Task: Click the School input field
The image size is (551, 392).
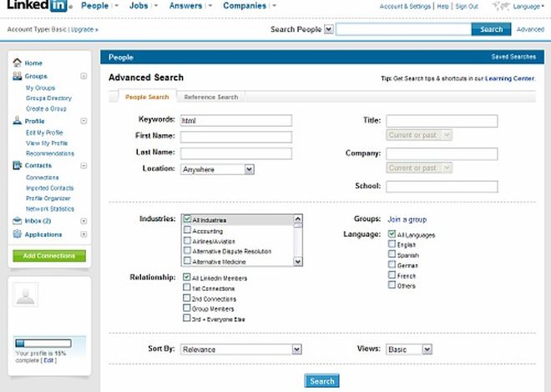Action: coord(442,187)
